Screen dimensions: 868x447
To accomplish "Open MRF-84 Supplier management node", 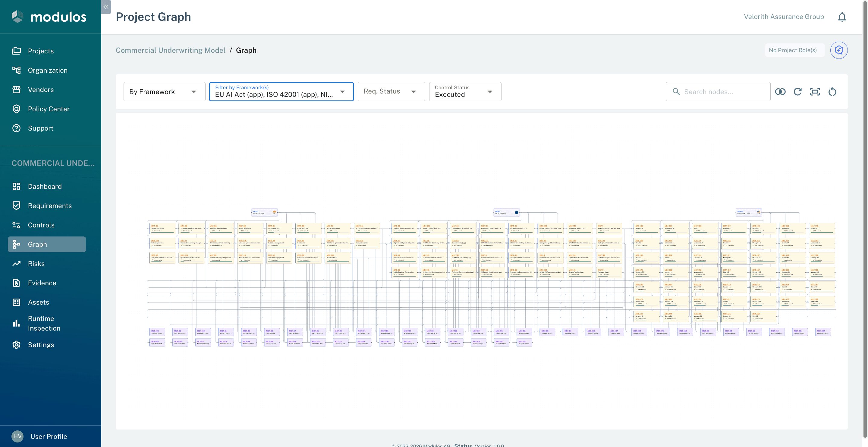I will point(279,243).
